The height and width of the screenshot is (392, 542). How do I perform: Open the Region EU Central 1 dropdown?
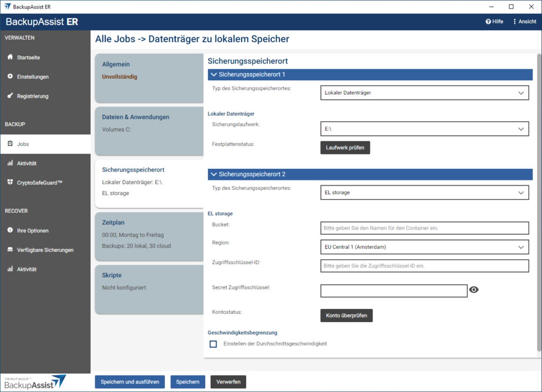[x=424, y=247]
